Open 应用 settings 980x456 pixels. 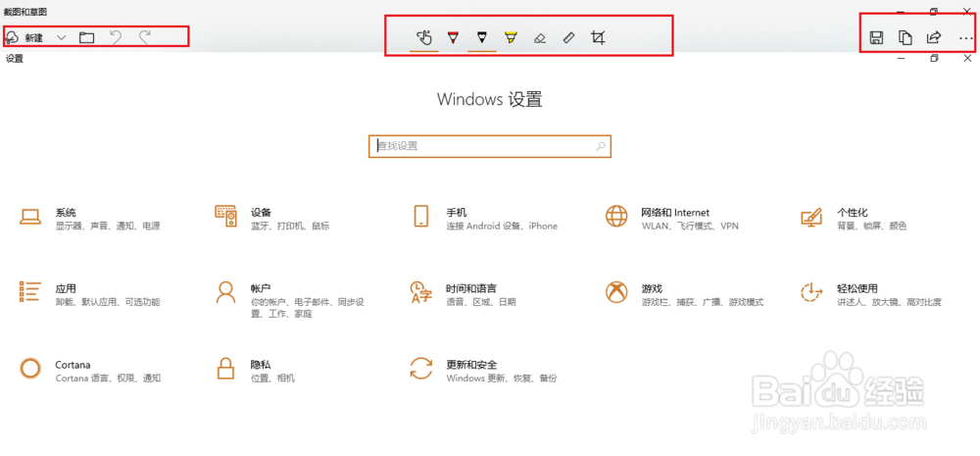(x=90, y=294)
